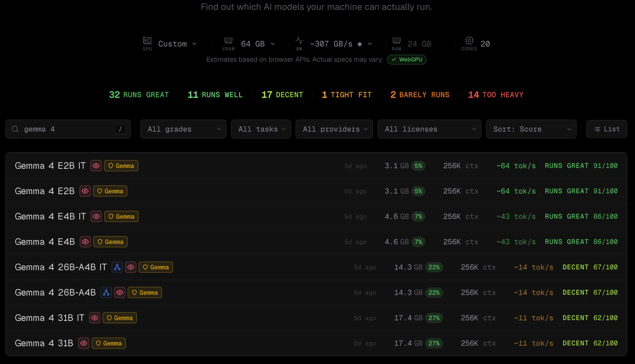Open the ~307 GB/s bandwidth dropdown

[x=341, y=44]
